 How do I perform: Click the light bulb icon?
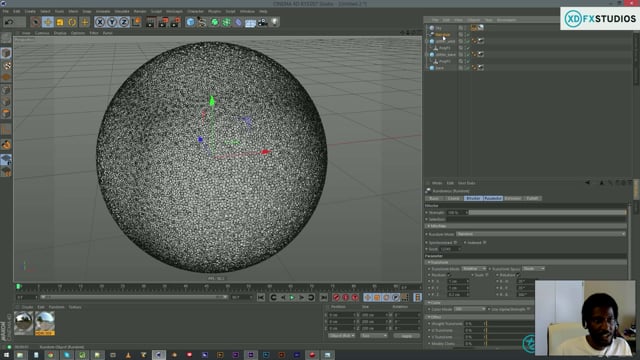(x=275, y=22)
